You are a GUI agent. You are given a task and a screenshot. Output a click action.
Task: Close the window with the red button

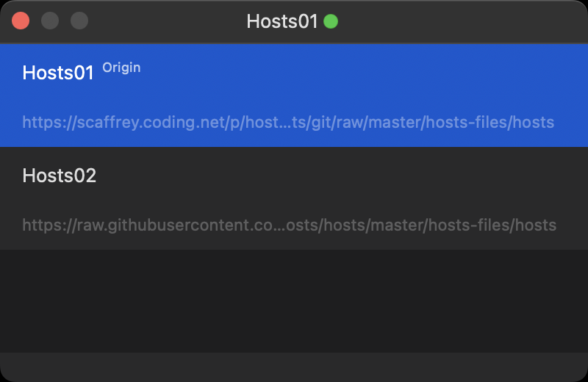21,21
